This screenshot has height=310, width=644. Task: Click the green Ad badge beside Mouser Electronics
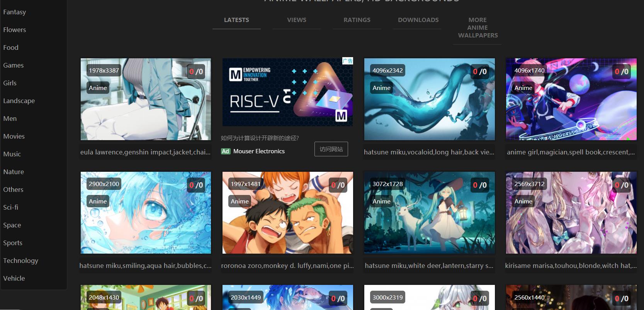pos(226,151)
